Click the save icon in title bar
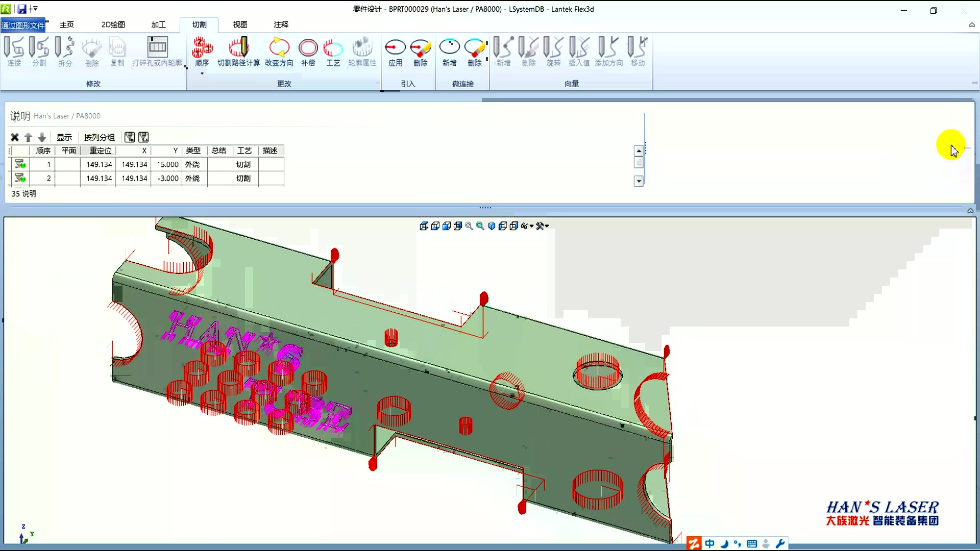The height and width of the screenshot is (551, 980). [22, 9]
